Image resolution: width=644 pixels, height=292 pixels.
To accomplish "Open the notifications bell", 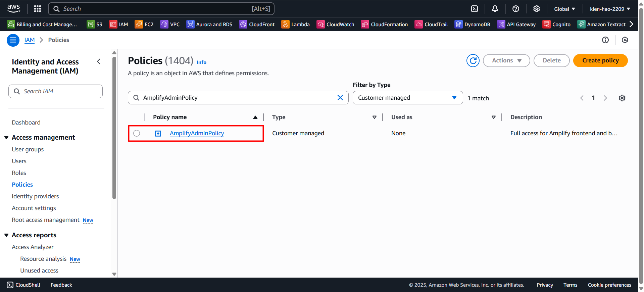I will click(x=495, y=9).
